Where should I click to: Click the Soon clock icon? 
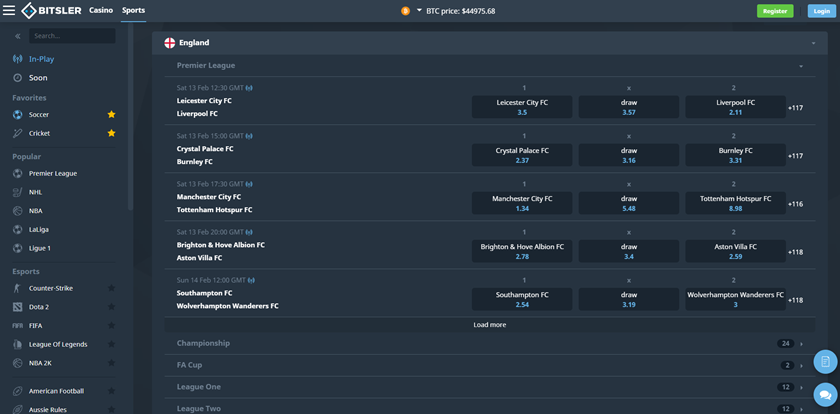coord(18,78)
